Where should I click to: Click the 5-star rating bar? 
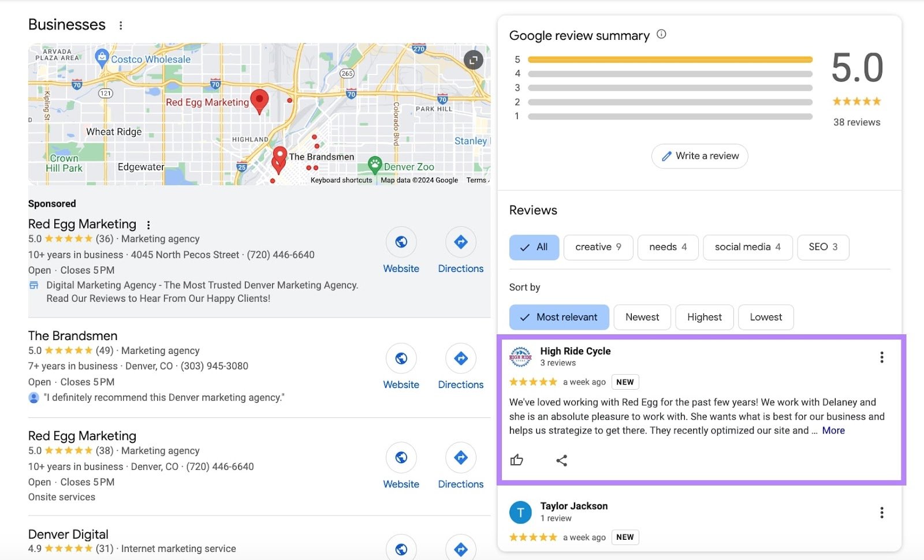[669, 59]
